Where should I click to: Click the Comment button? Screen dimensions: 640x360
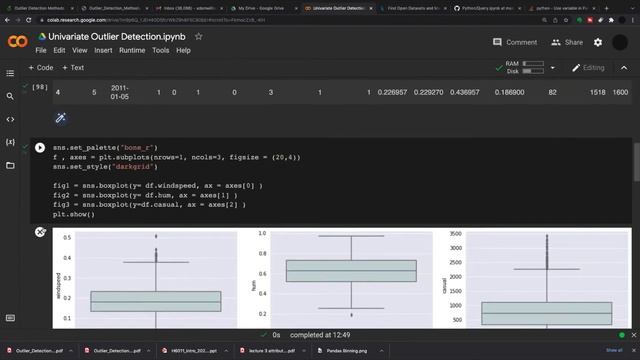point(515,42)
